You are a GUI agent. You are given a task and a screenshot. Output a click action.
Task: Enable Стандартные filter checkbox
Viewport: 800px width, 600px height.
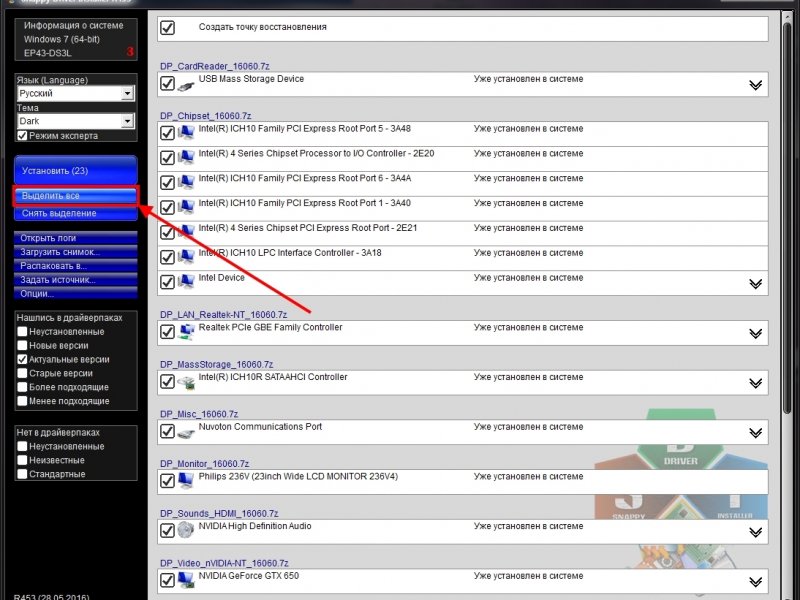coord(22,474)
